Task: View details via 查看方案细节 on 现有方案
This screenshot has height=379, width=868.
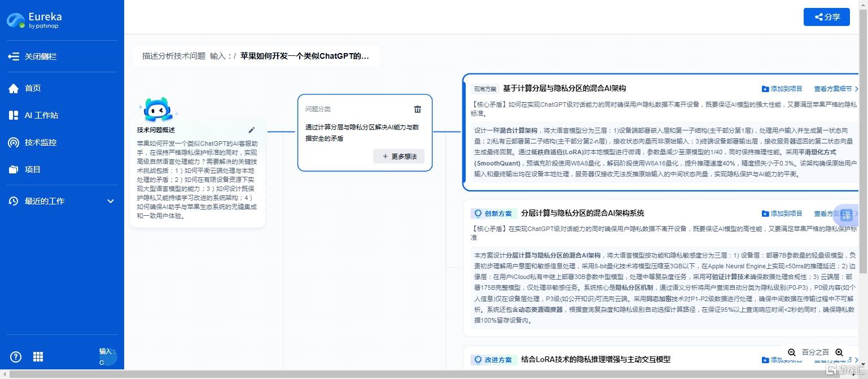Action: (836, 89)
